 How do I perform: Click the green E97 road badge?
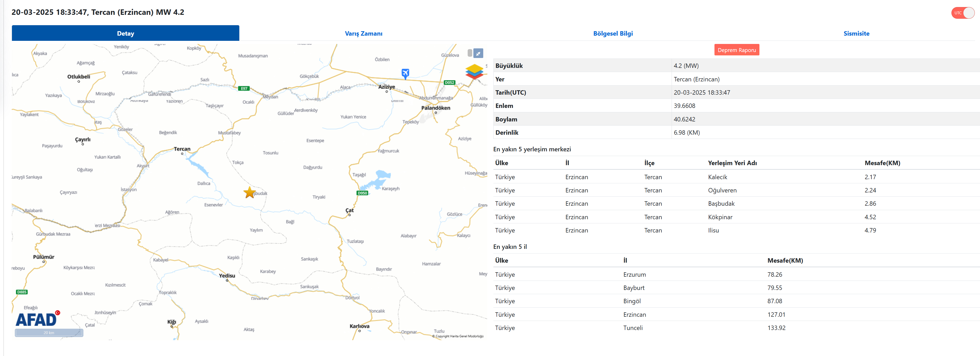(x=244, y=88)
